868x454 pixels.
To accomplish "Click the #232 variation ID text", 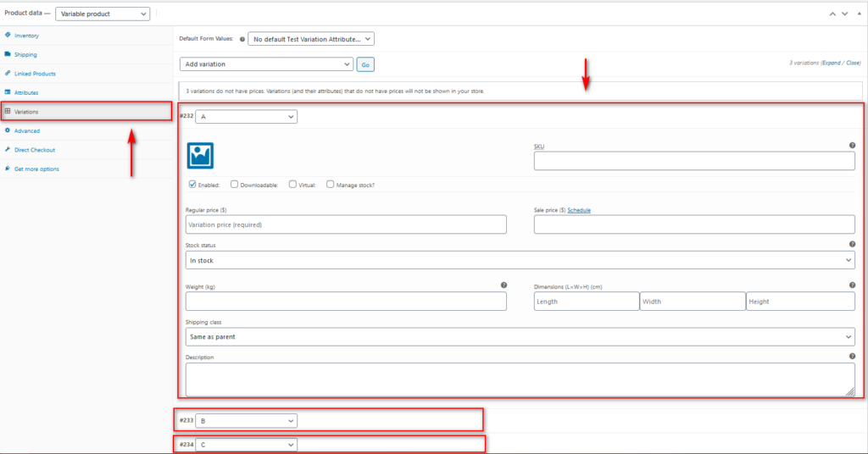I will coord(186,116).
